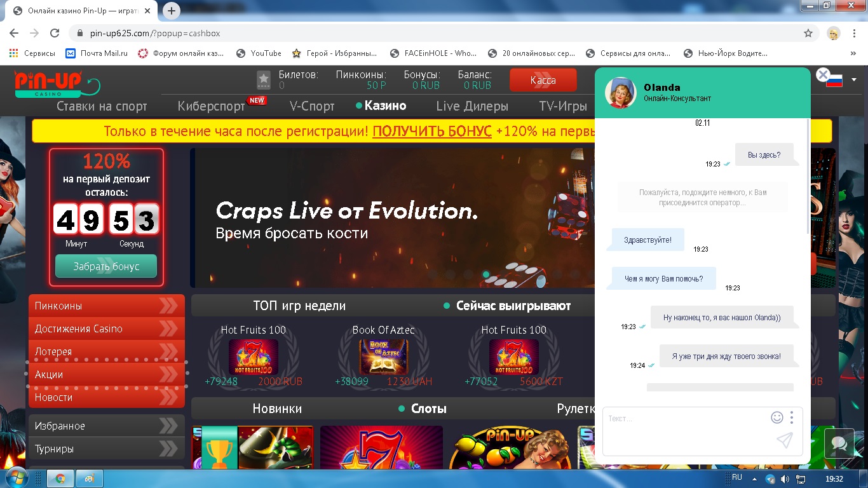Select Рулетка games tab
This screenshot has width=868, height=488.
tap(576, 409)
